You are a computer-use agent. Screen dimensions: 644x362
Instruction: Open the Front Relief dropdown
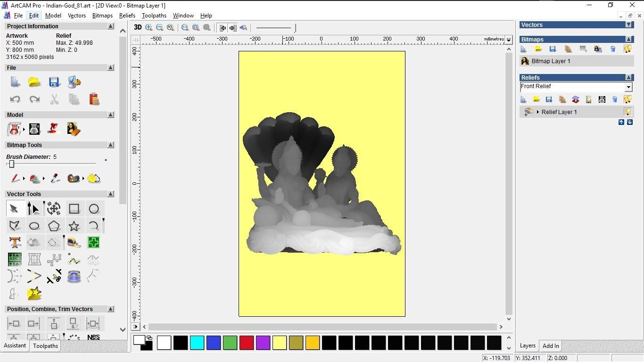click(628, 87)
